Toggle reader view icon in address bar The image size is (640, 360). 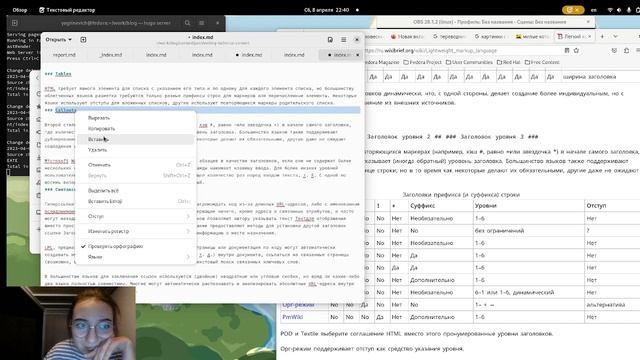pyautogui.click(x=567, y=51)
